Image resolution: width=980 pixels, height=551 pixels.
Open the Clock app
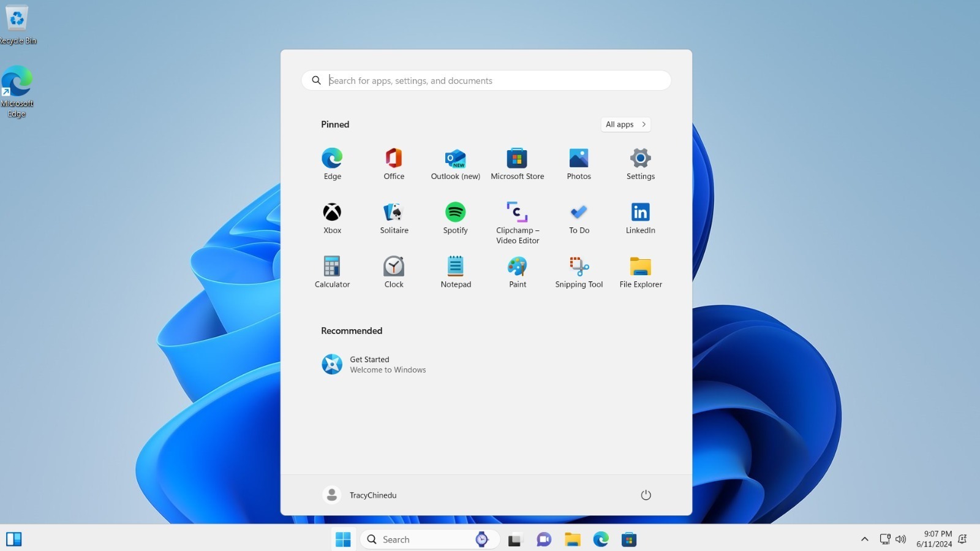tap(394, 272)
